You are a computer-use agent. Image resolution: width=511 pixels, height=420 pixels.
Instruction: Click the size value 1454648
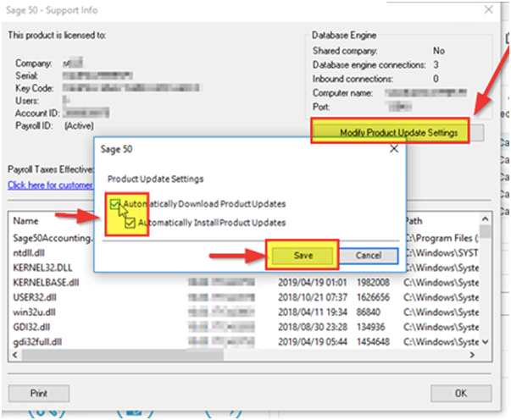click(373, 342)
